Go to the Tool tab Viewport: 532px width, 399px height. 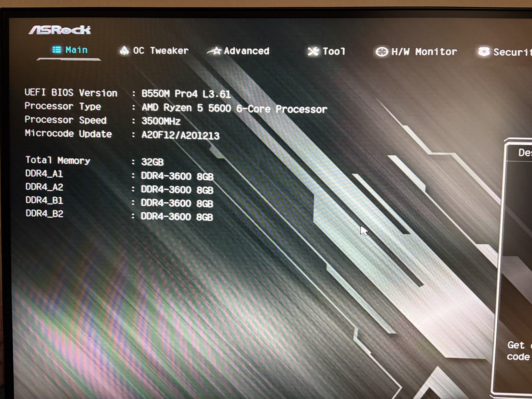click(x=326, y=51)
